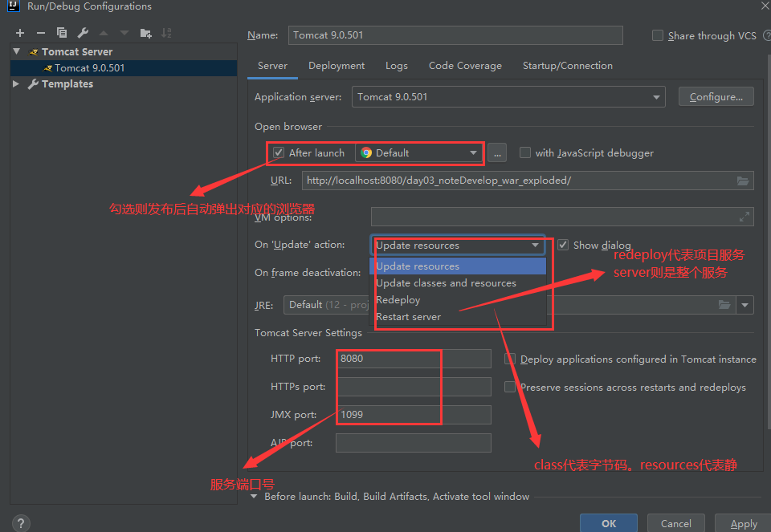
Task: Sort configurations alphabetically icon
Action: 166,33
